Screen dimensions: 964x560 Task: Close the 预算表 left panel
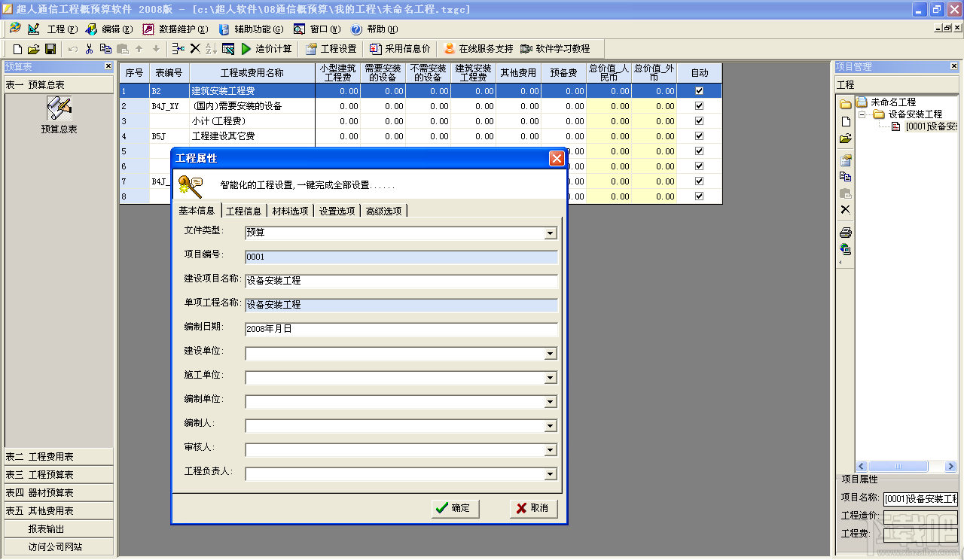click(x=108, y=66)
